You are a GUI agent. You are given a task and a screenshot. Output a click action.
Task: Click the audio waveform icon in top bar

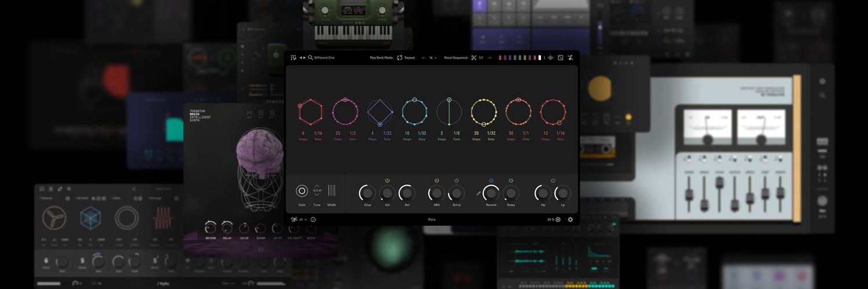coord(550,58)
